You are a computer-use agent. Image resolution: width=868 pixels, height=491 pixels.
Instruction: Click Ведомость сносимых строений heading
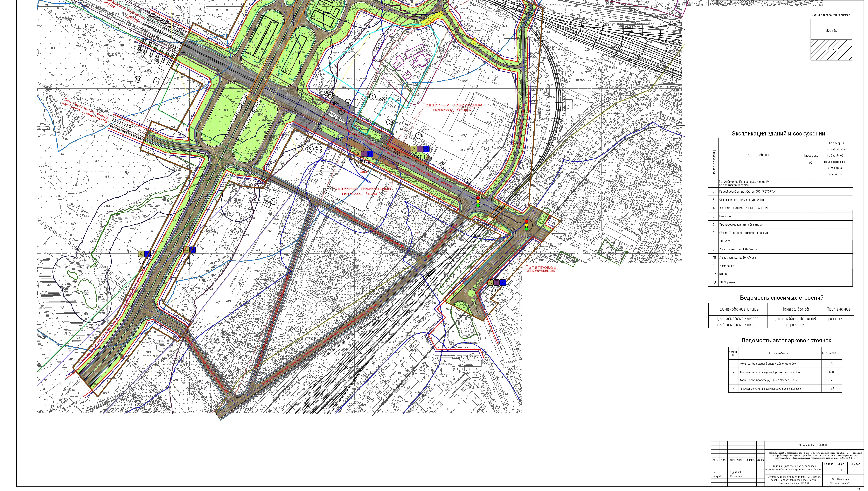pyautogui.click(x=782, y=298)
